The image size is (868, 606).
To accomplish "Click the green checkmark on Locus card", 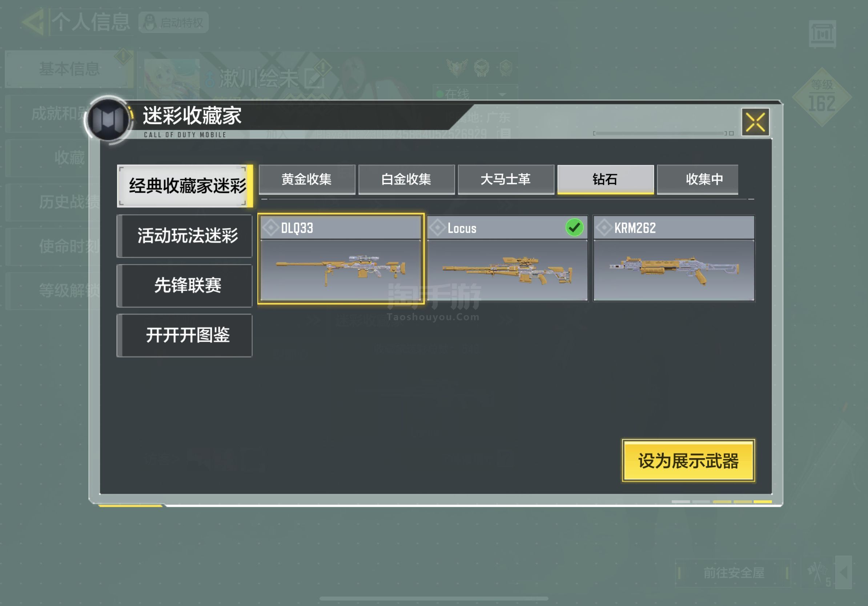I will point(574,227).
